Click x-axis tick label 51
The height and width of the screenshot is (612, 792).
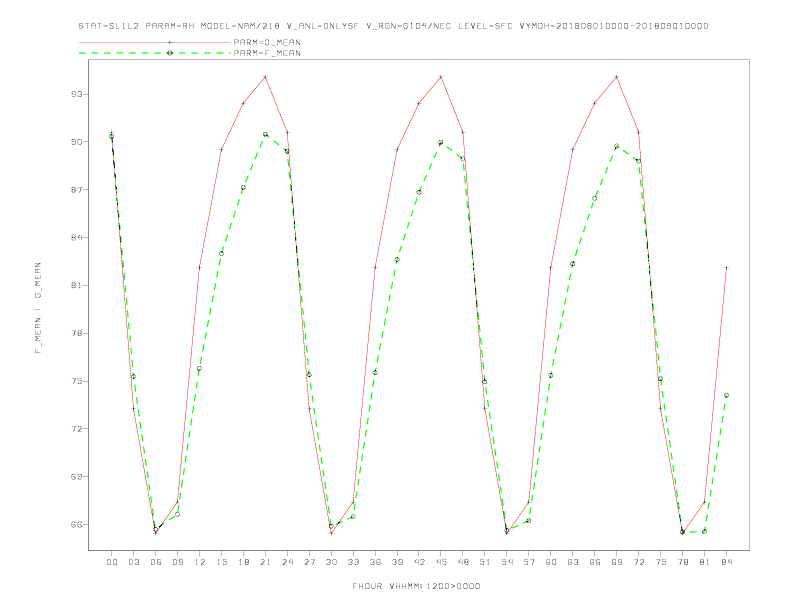(x=485, y=562)
